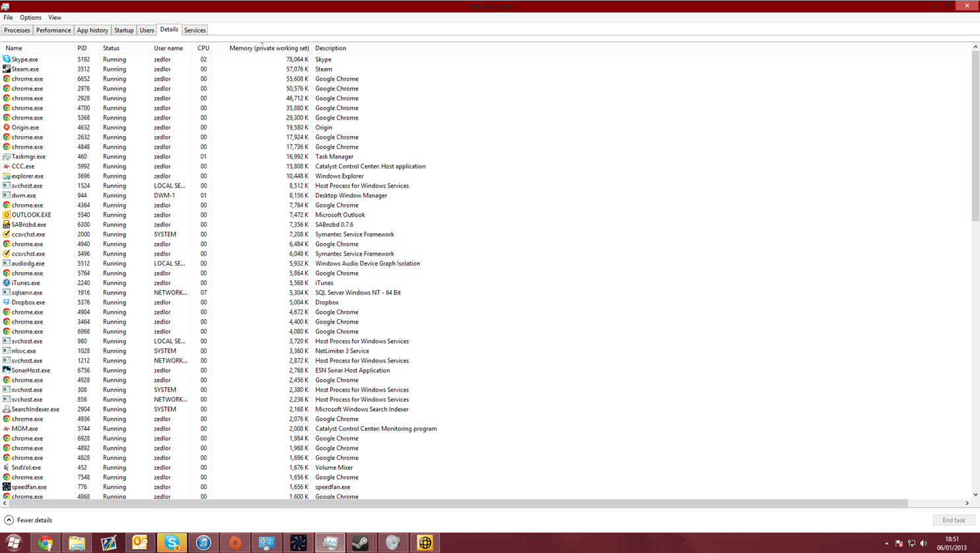980x553 pixels.
Task: Open Steam from the taskbar
Action: point(361,543)
